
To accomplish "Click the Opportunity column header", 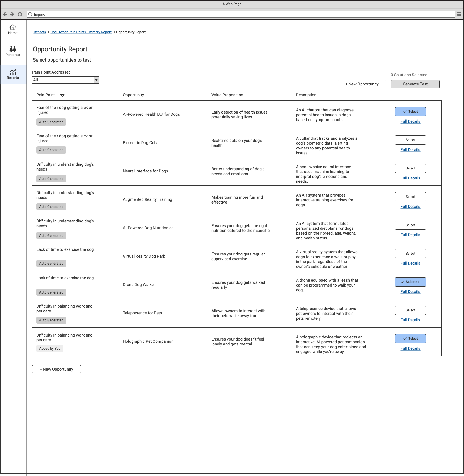I will pyautogui.click(x=133, y=95).
